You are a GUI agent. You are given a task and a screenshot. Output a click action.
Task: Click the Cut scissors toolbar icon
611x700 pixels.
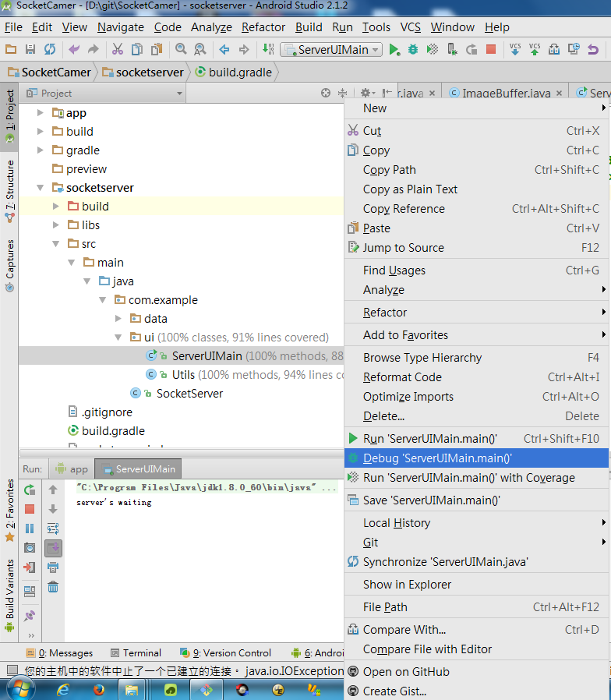pos(118,49)
